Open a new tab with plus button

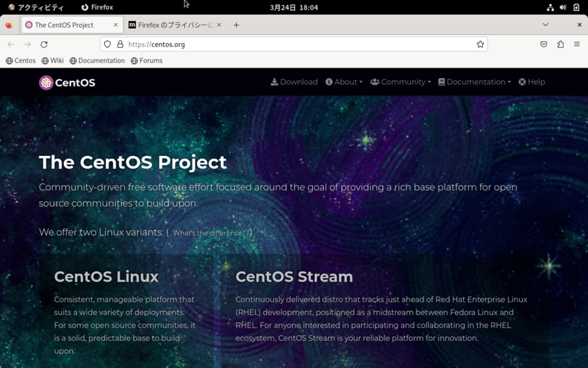(236, 25)
